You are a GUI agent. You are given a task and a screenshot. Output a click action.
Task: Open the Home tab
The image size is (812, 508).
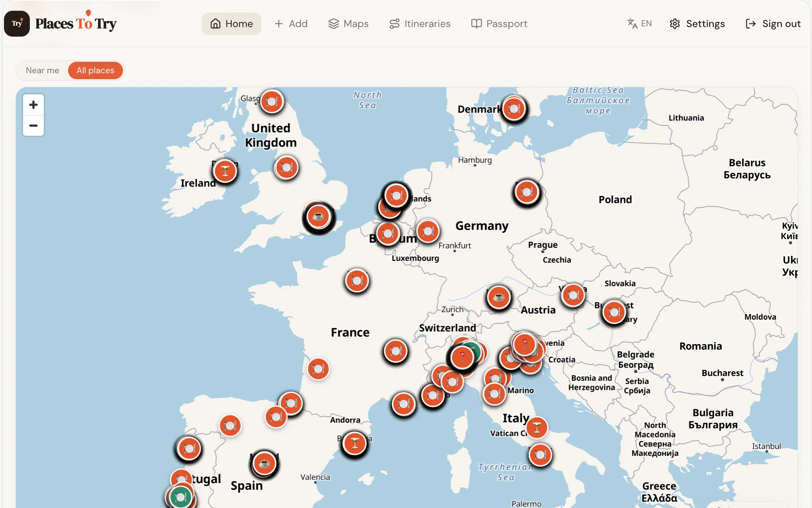tap(231, 23)
